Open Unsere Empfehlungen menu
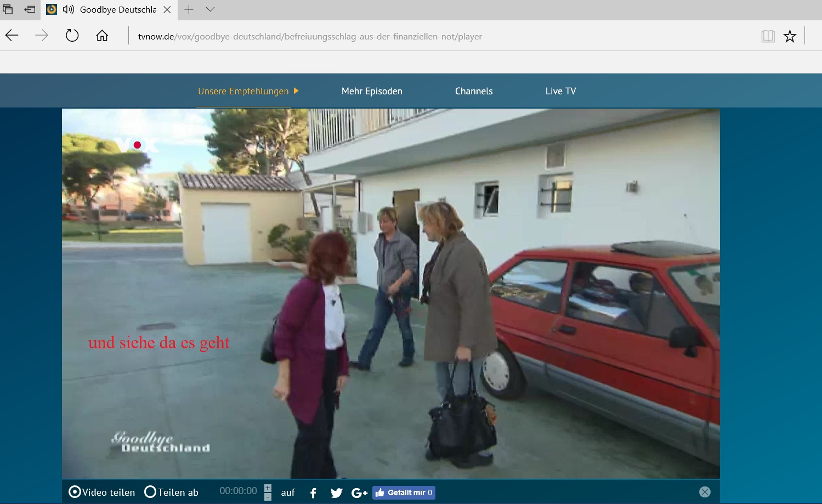 243,91
